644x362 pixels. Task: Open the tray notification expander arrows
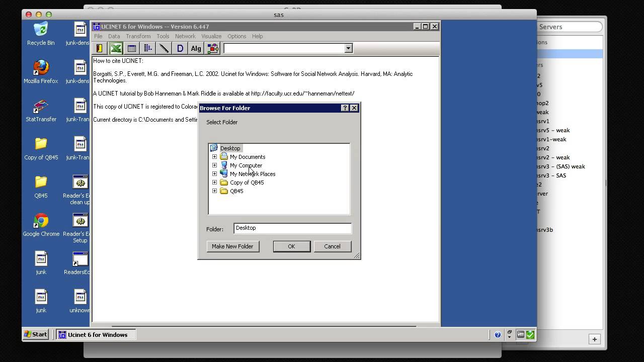509,334
